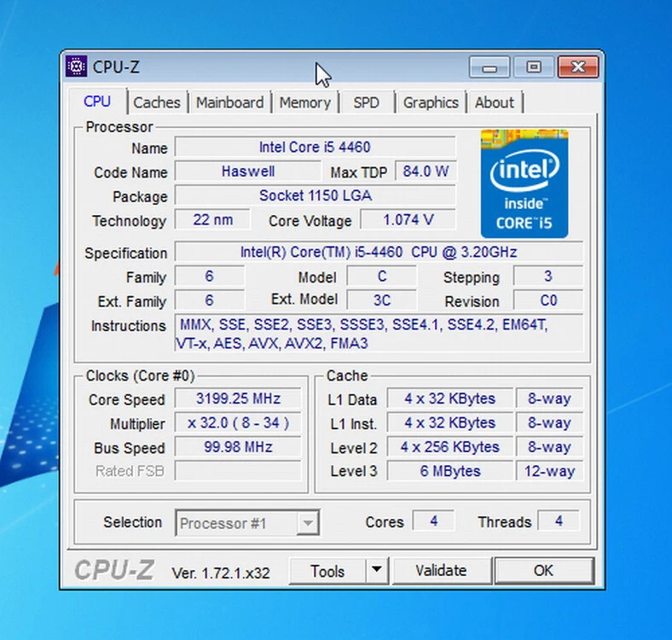Click the L1 Data '8-way' value
Viewport: 672px width, 640px height.
[x=549, y=399]
